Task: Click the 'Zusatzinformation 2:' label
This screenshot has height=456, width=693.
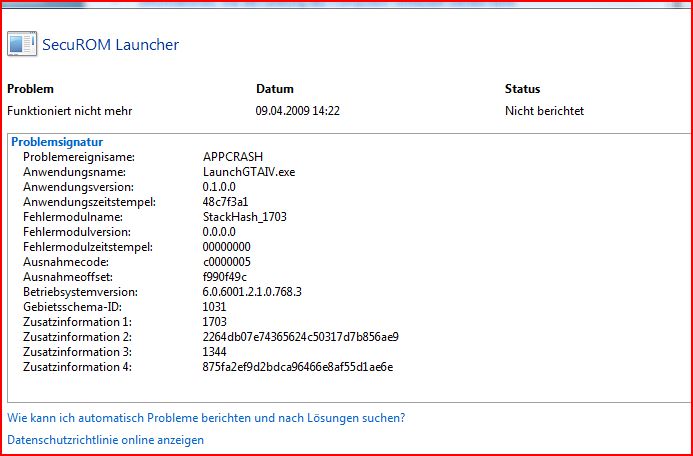Action: click(x=77, y=337)
